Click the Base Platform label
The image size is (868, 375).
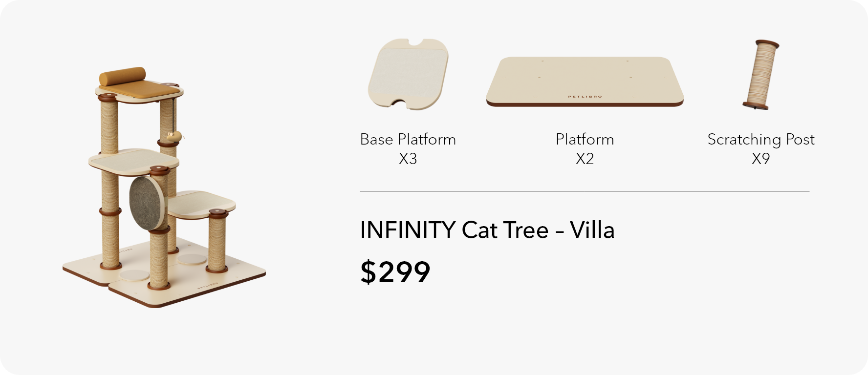pyautogui.click(x=408, y=139)
